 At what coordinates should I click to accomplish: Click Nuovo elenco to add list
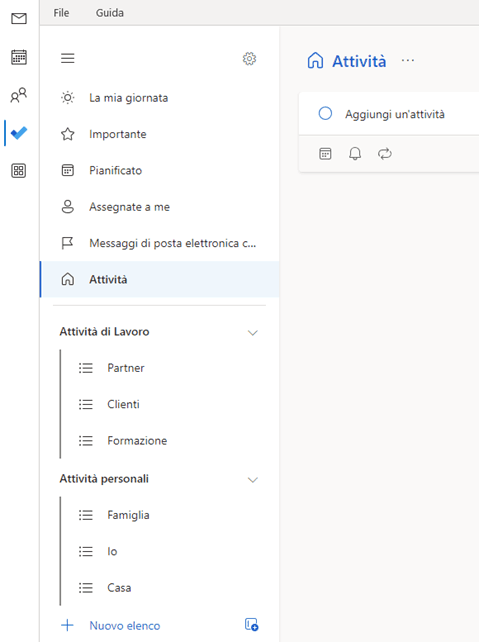click(x=125, y=626)
